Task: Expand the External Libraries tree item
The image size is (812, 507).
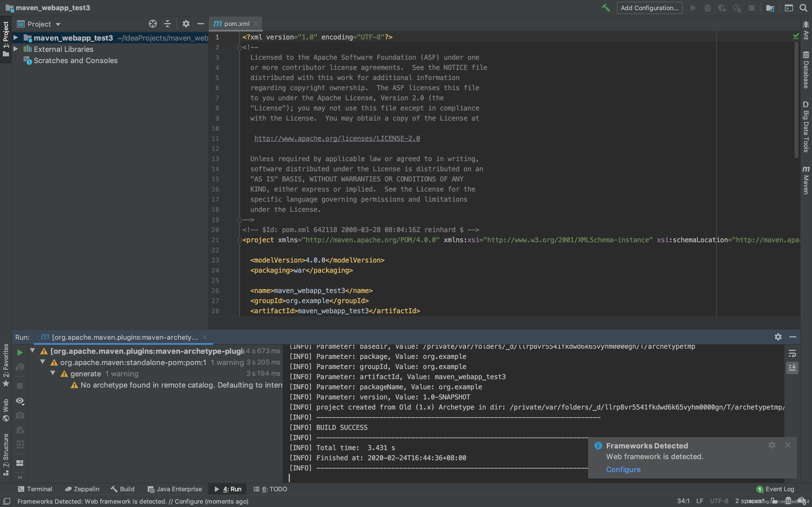Action: tap(16, 49)
